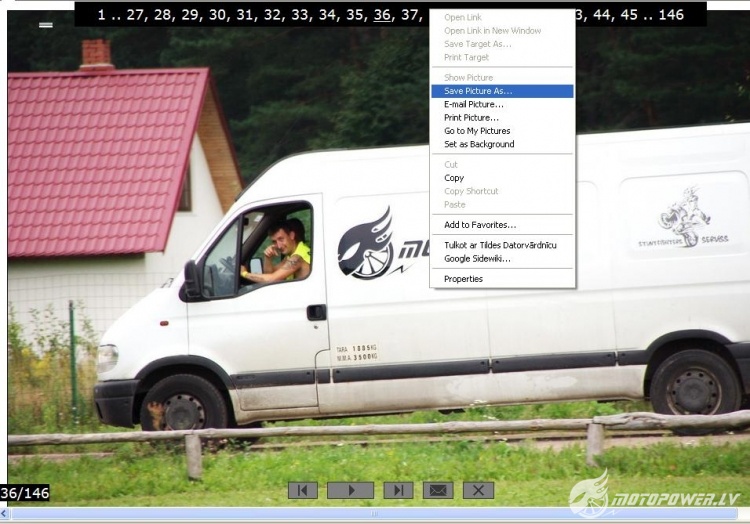Click horizontal scrollbar left arrow
The height and width of the screenshot is (524, 750).
coord(4,513)
